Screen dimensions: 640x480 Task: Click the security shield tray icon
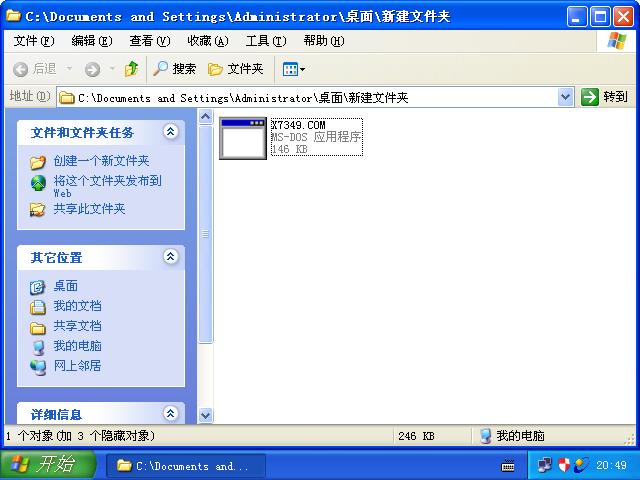[x=564, y=465]
